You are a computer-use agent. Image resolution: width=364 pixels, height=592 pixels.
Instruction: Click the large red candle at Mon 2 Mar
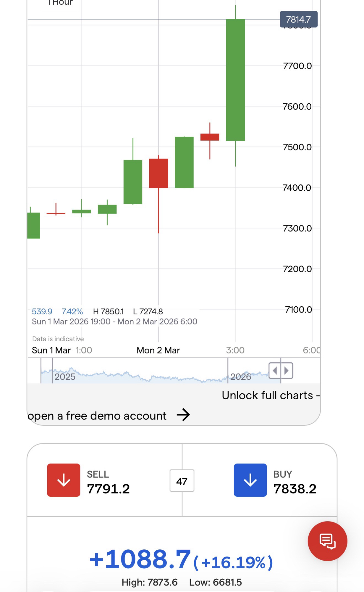(x=158, y=173)
